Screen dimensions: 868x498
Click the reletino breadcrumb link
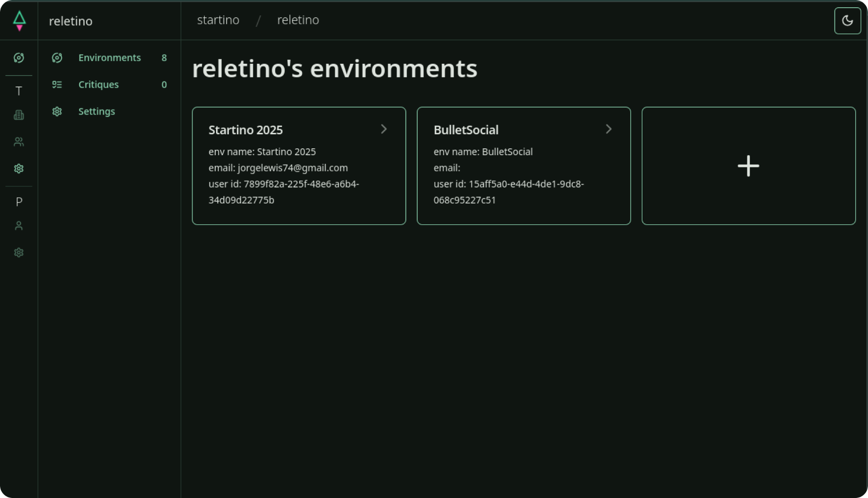[298, 20]
